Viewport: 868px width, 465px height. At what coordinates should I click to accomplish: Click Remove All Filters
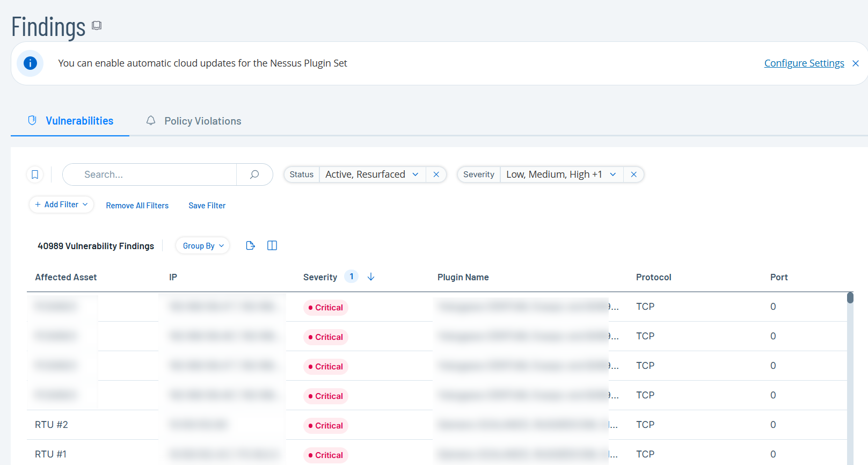pyautogui.click(x=137, y=206)
